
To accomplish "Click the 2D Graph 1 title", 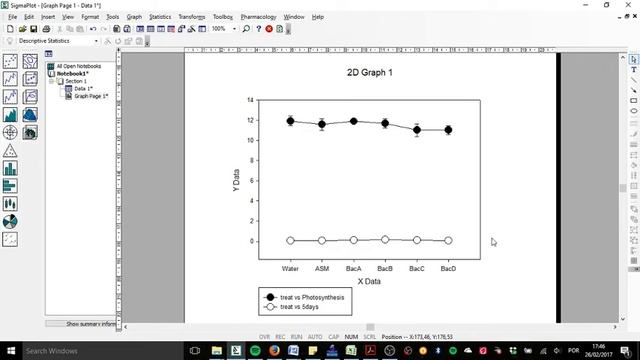I will (370, 73).
